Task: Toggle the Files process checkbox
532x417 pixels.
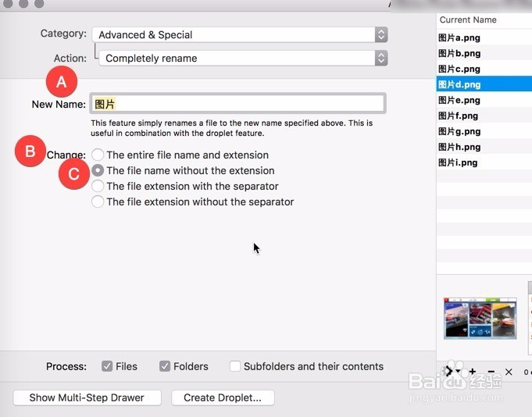Action: point(107,366)
